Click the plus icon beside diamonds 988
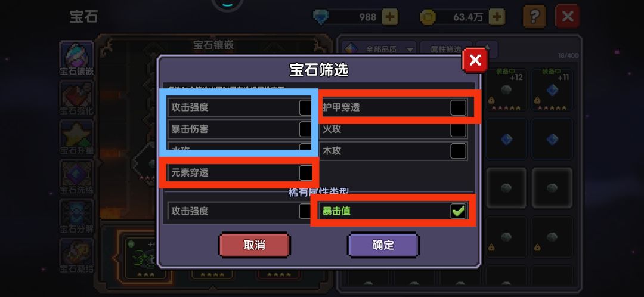The height and width of the screenshot is (297, 644). coord(390,17)
